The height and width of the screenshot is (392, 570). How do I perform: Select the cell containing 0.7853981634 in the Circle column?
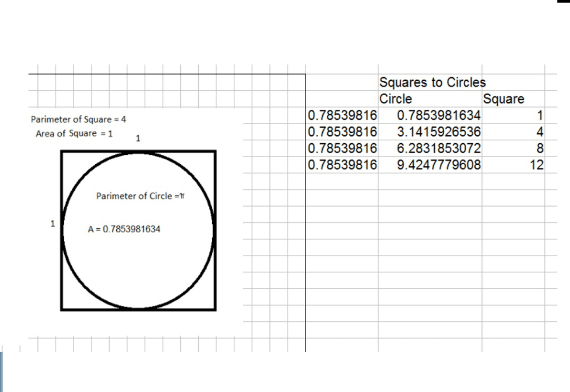click(430, 116)
